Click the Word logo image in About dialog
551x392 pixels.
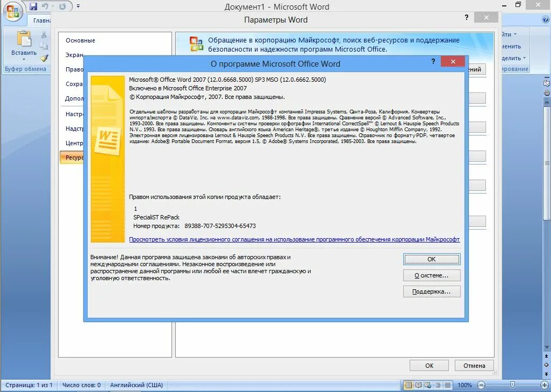pyautogui.click(x=108, y=159)
